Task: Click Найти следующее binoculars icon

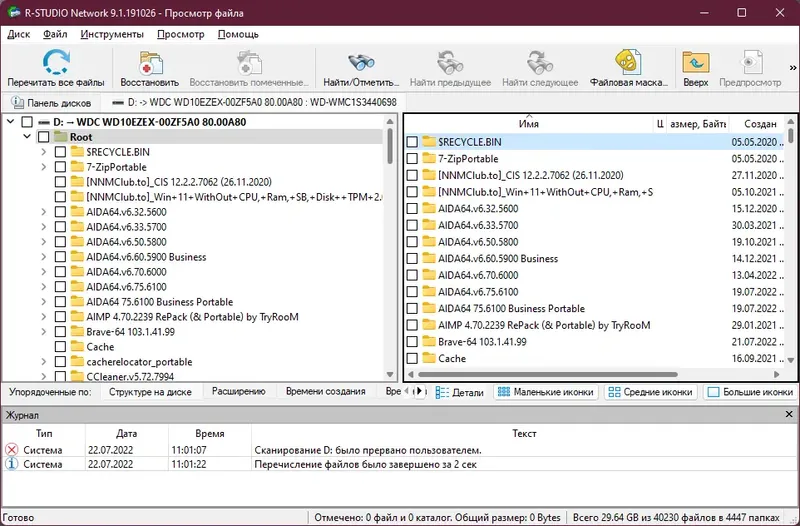Action: [x=540, y=63]
